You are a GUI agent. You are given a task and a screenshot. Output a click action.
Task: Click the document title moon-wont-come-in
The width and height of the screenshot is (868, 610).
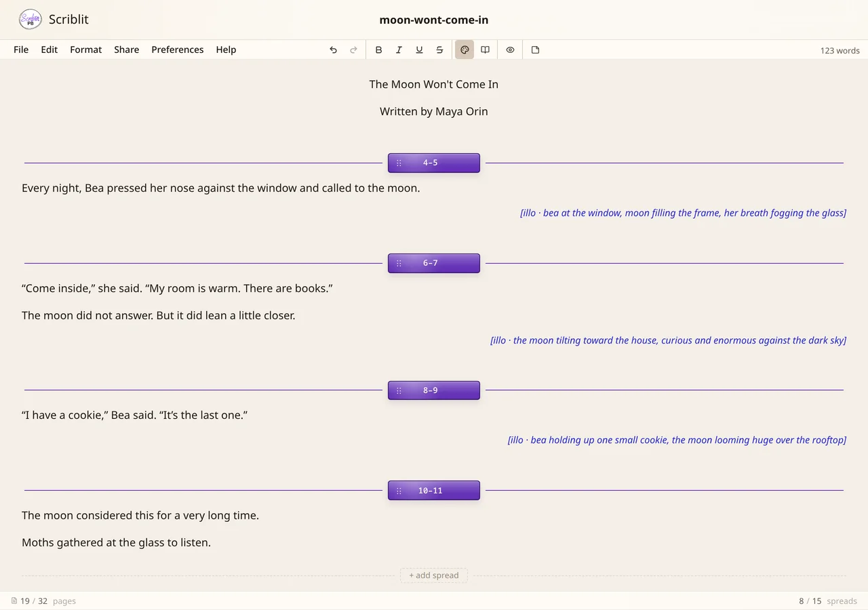pyautogui.click(x=434, y=20)
